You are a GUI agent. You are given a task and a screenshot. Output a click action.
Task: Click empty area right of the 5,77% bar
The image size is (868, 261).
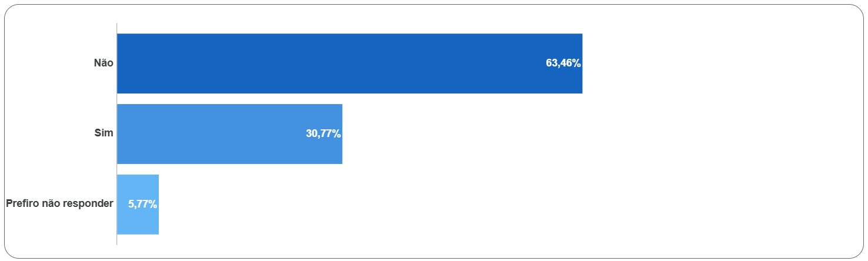(x=412, y=205)
